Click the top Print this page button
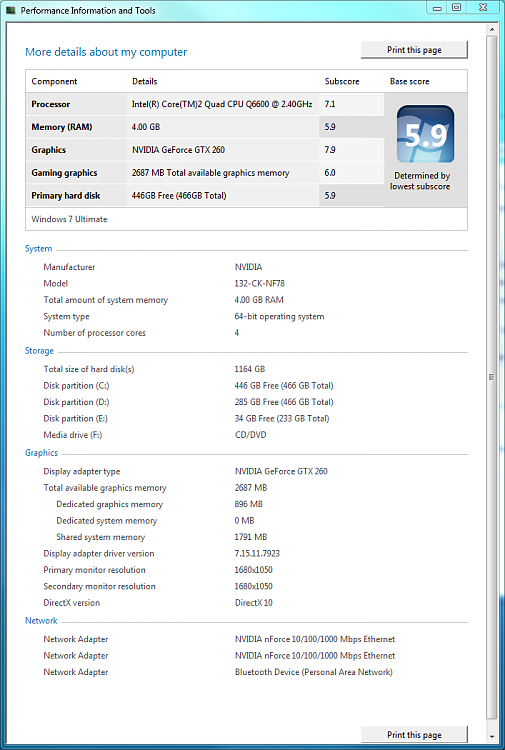 [x=414, y=50]
